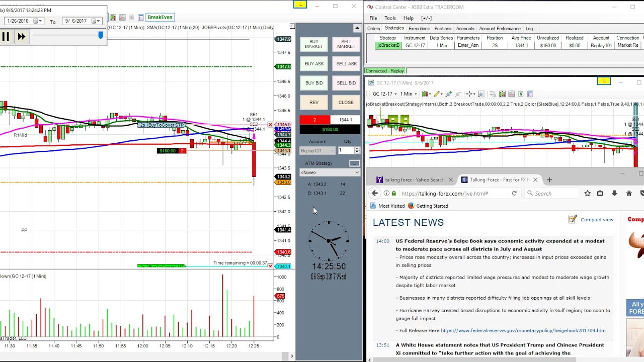The width and height of the screenshot is (644, 362).
Task: Click the REV reverse position button
Action: pos(314,103)
